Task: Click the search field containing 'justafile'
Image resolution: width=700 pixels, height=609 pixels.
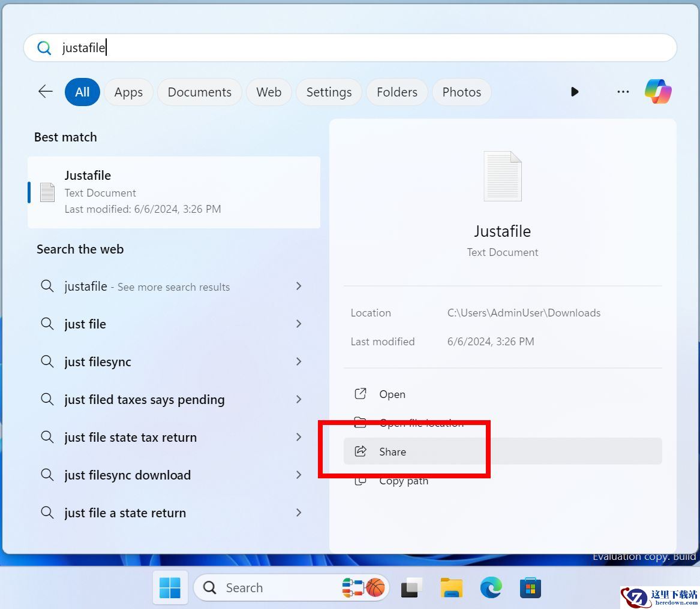Action: pyautogui.click(x=350, y=48)
